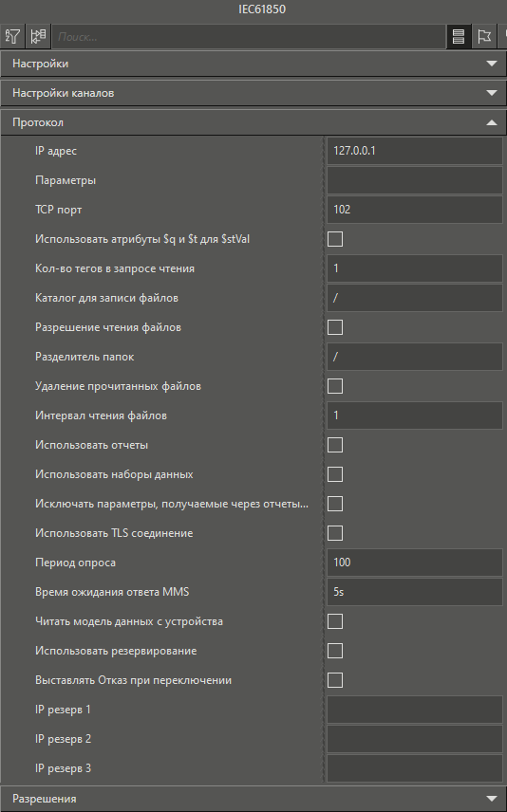This screenshot has width=507, height=812.
Task: Toggle Выставлять Отказ при переключении checkbox
Action: [x=335, y=680]
